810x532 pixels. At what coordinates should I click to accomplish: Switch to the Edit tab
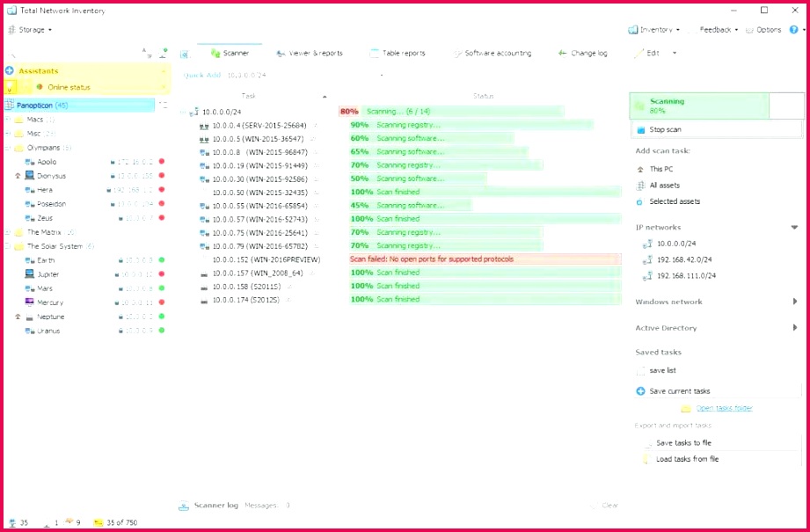point(647,53)
